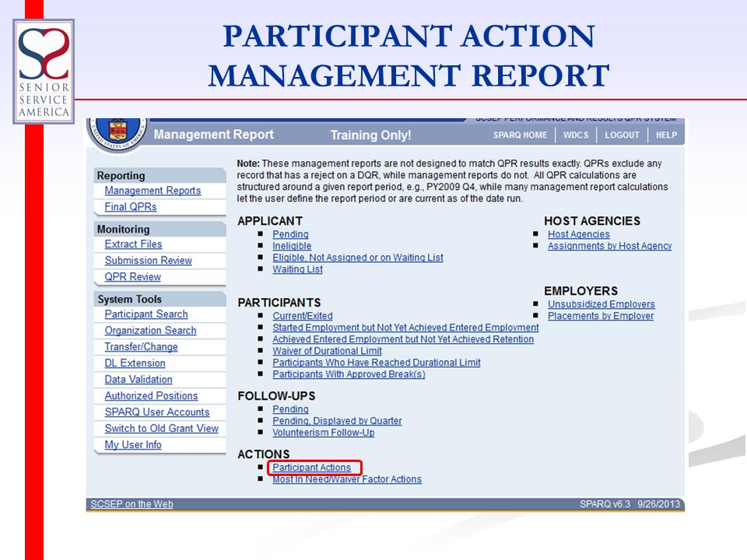Click the SPARQ v6.3 version text
Image resolution: width=747 pixels, height=560 pixels.
[605, 504]
